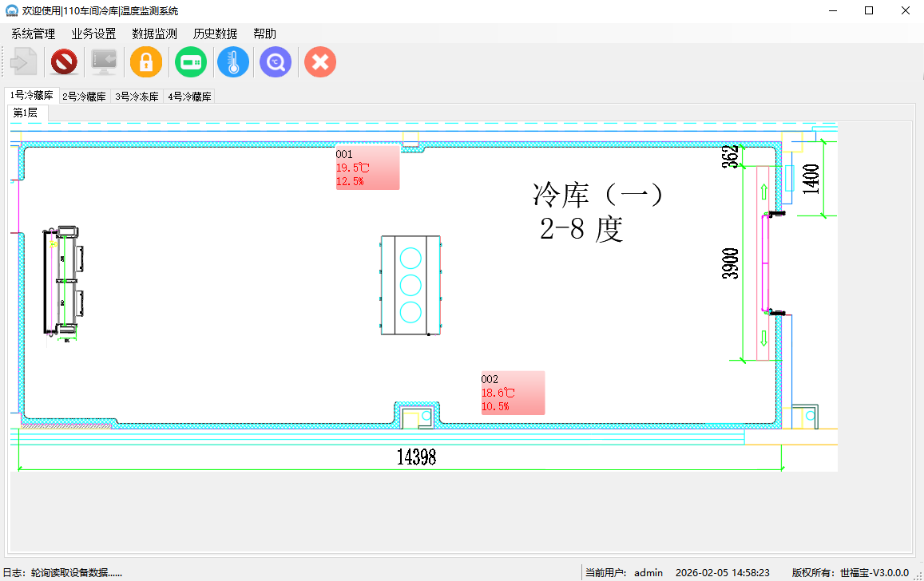Click sensor 002 reading box
The width and height of the screenshot is (924, 581).
click(512, 393)
